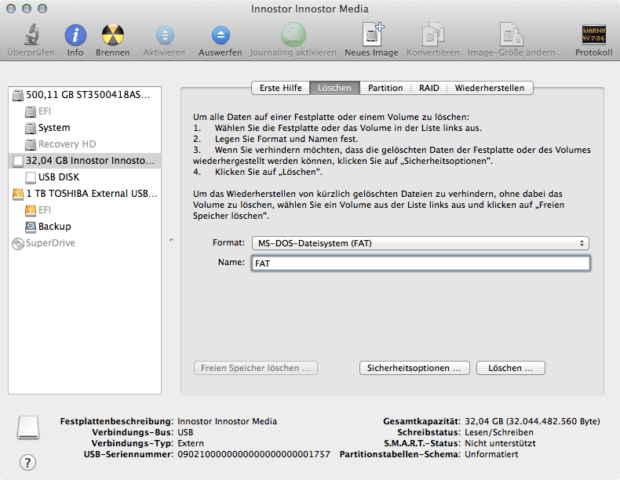Select the EFI volume under ST3500418AS
Viewport: 620px width, 480px height.
pyautogui.click(x=85, y=111)
